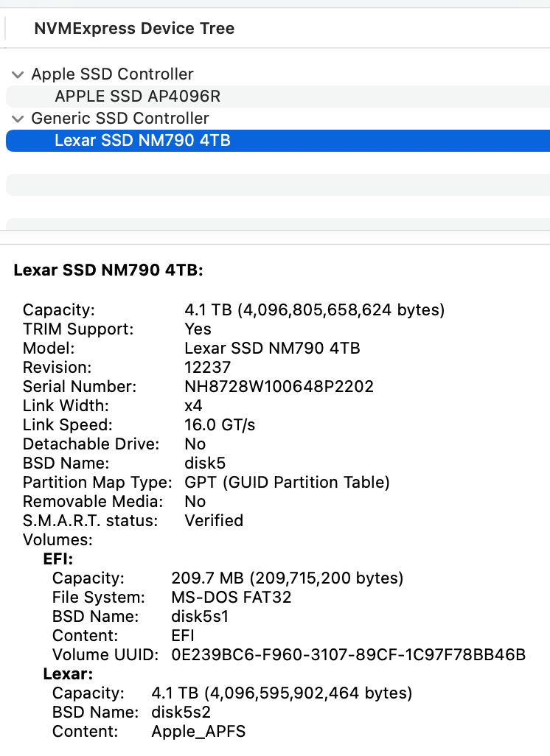
Task: Click the Volume UUID 0E239BC6-F960-3107-89CF-1C97F78BB46B
Action: (348, 655)
